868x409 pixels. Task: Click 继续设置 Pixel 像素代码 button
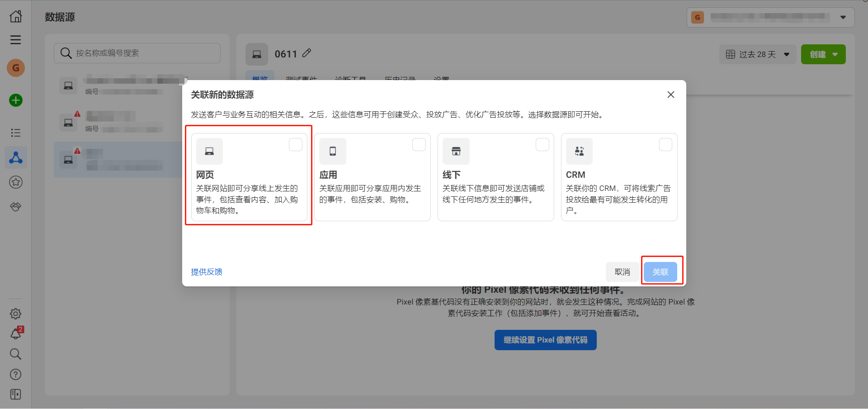click(546, 340)
